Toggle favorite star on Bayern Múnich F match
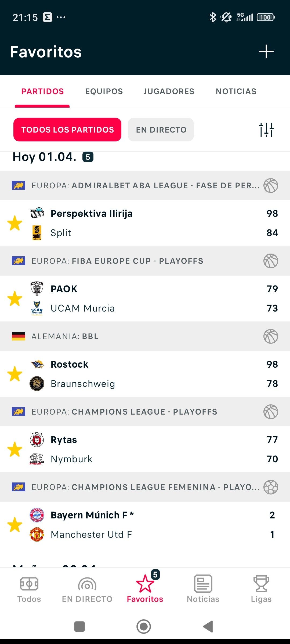This screenshot has width=290, height=644. tap(15, 525)
